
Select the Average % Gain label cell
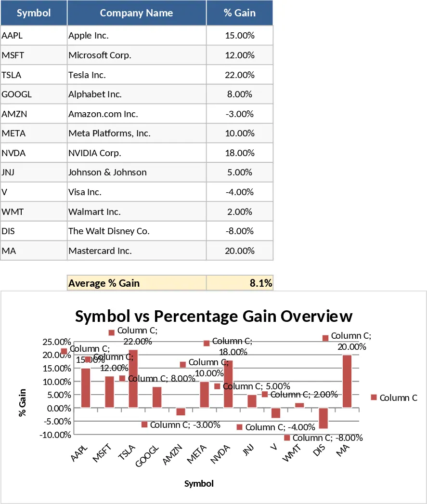click(x=136, y=283)
